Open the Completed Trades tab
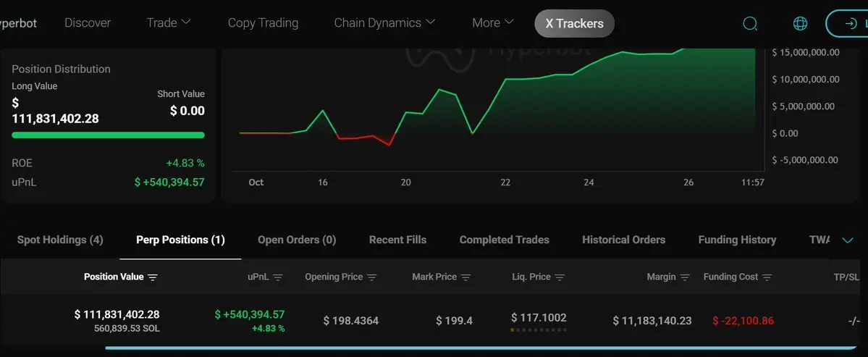868x357 pixels. coord(505,240)
